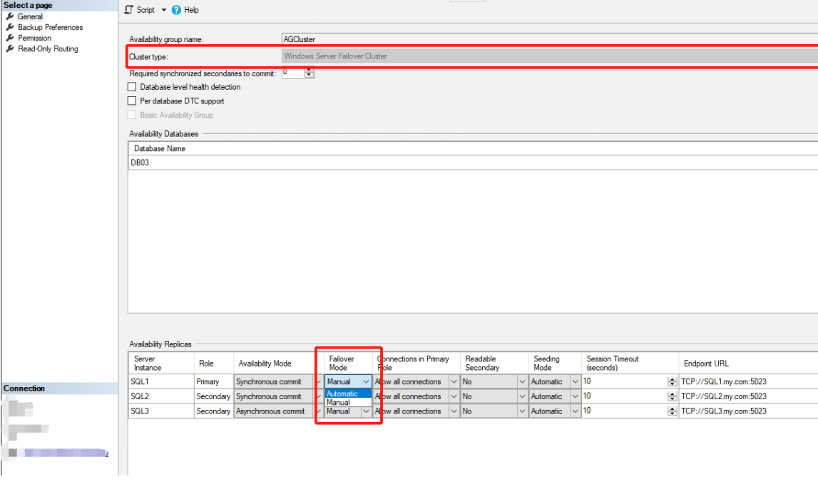Click the Database Name column header

[x=473, y=148]
